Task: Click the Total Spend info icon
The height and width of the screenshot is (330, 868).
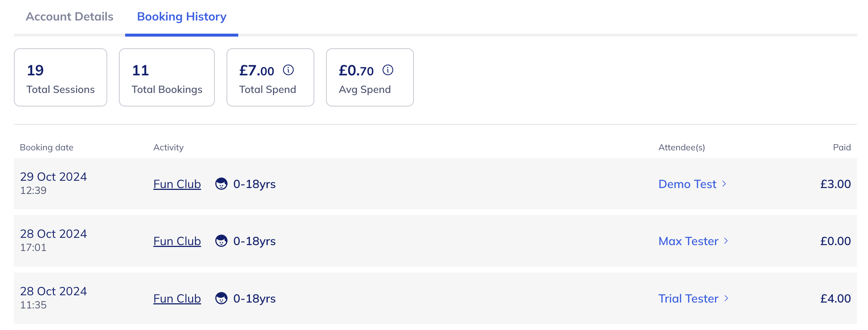Action: pyautogui.click(x=288, y=70)
